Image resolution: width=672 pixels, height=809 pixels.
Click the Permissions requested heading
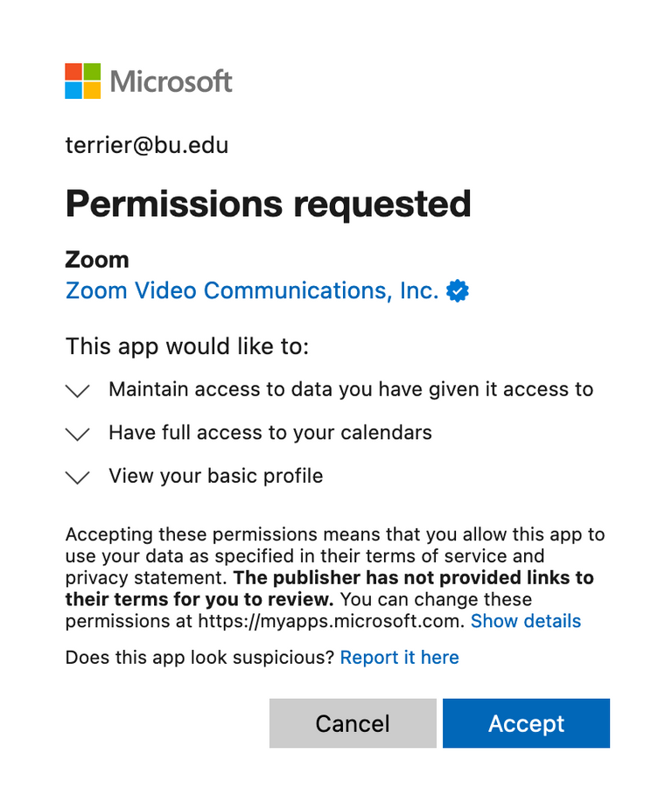tap(269, 205)
